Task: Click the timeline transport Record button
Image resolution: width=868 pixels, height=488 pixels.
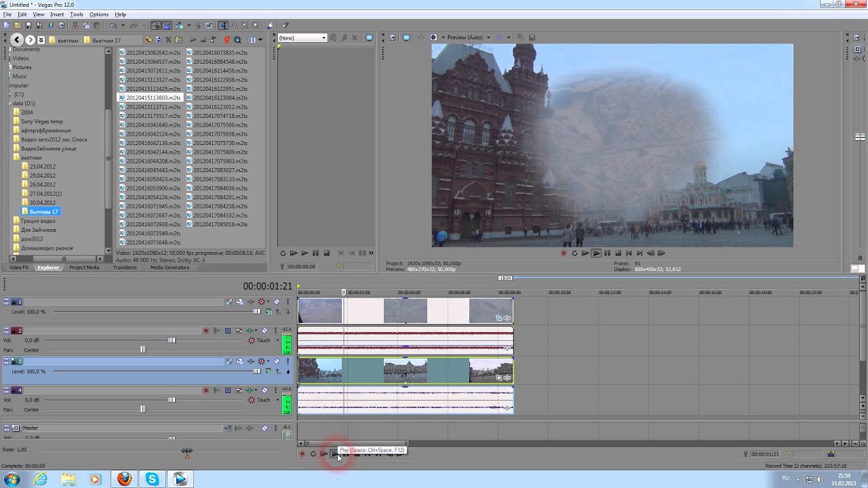Action: click(302, 454)
